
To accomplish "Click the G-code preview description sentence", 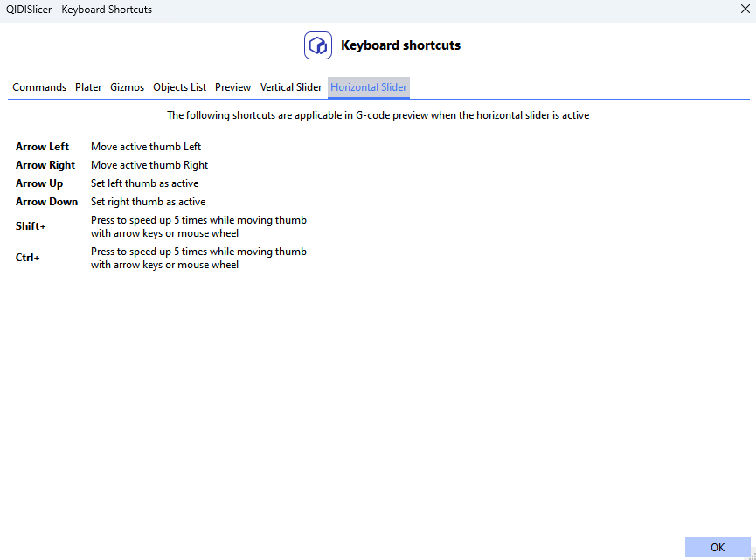I will point(378,115).
